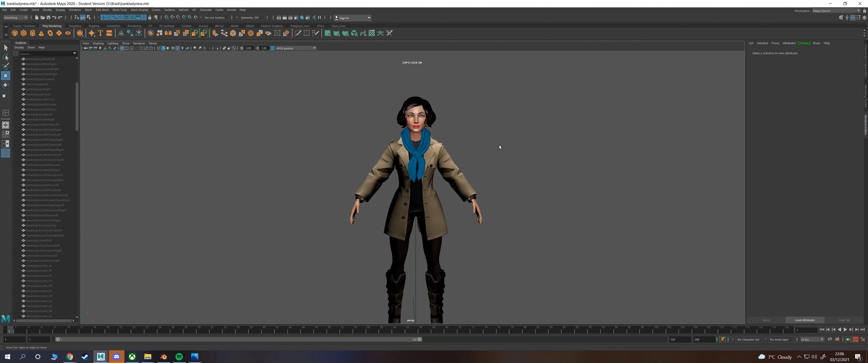
Task: Click the polygon cone shelf icon
Action: click(41, 33)
